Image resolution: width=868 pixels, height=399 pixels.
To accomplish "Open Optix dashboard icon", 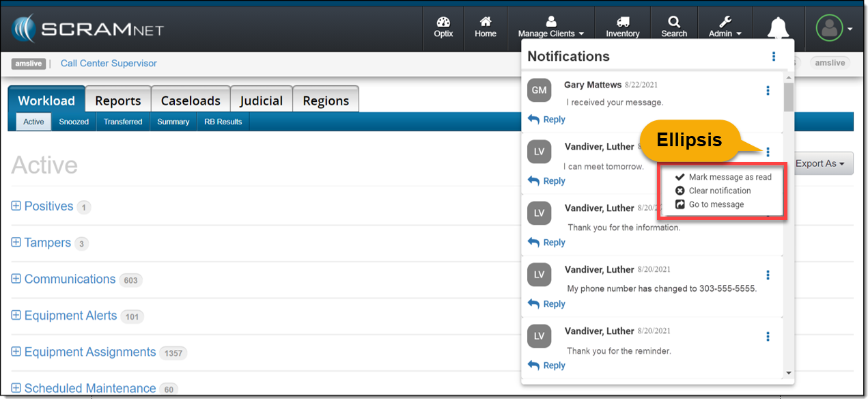I will click(x=443, y=27).
